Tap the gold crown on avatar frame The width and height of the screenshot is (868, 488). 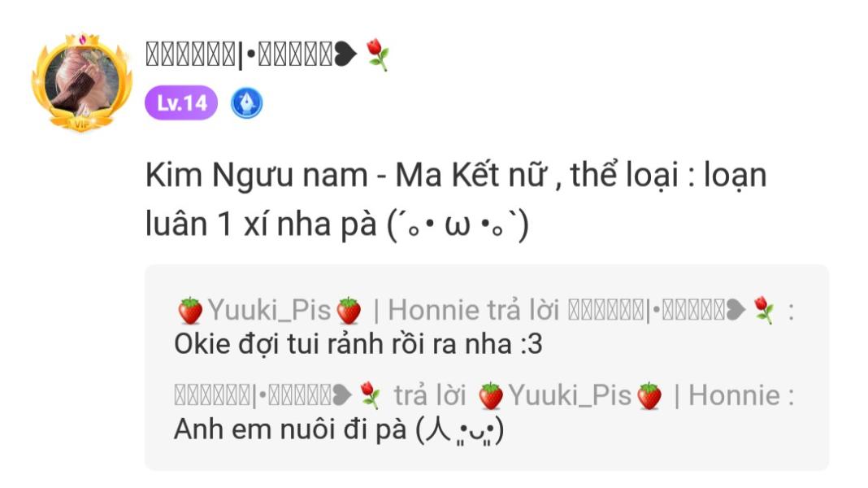click(82, 41)
